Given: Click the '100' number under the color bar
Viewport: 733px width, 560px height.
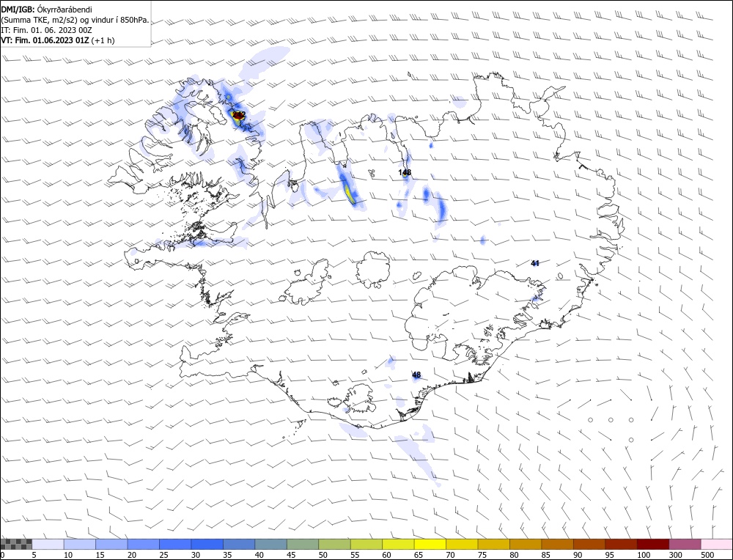Looking at the screenshot, I should tap(644, 555).
